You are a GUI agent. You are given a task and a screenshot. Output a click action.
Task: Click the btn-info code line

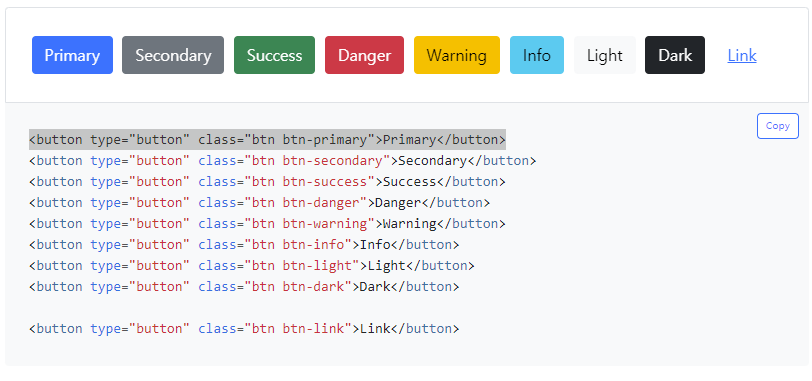click(x=244, y=245)
